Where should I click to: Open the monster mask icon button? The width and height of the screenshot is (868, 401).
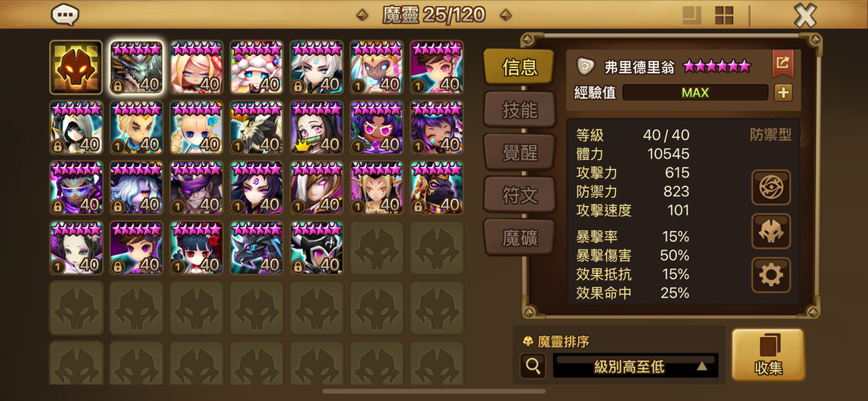pos(771,231)
